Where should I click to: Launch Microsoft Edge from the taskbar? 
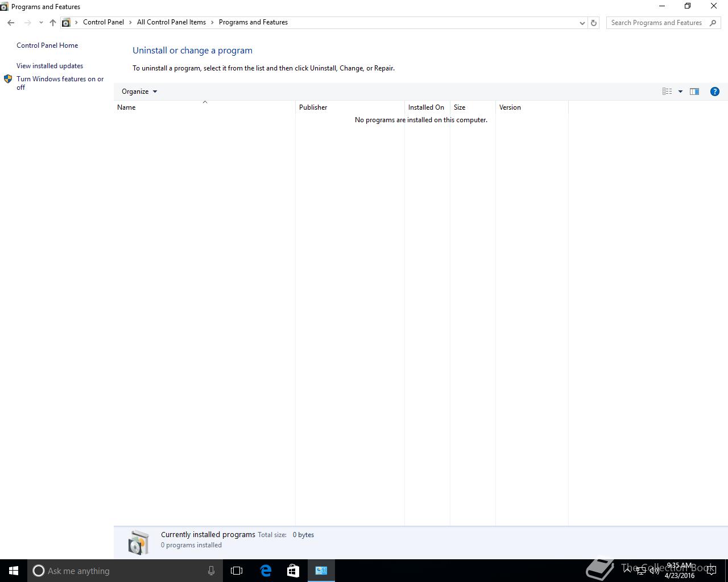coord(266,571)
